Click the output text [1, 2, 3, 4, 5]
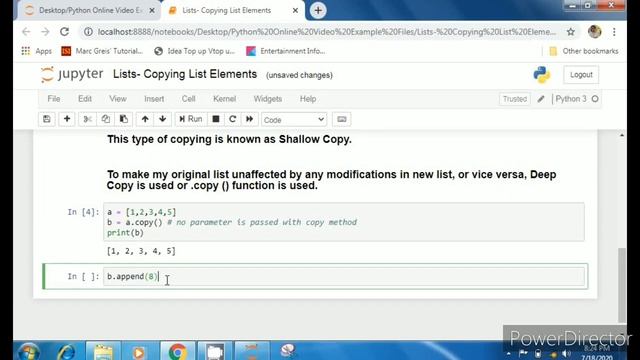Screen dimensions: 640x360 tap(141, 251)
